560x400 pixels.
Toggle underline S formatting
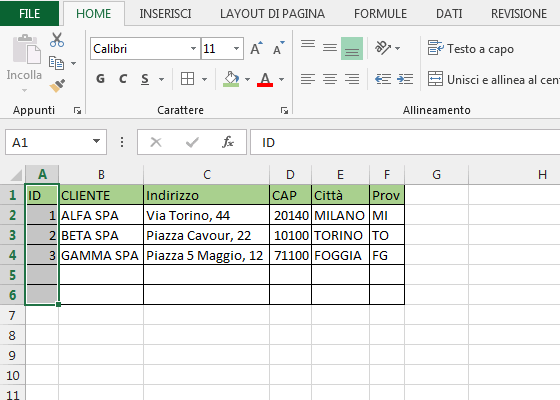point(145,79)
